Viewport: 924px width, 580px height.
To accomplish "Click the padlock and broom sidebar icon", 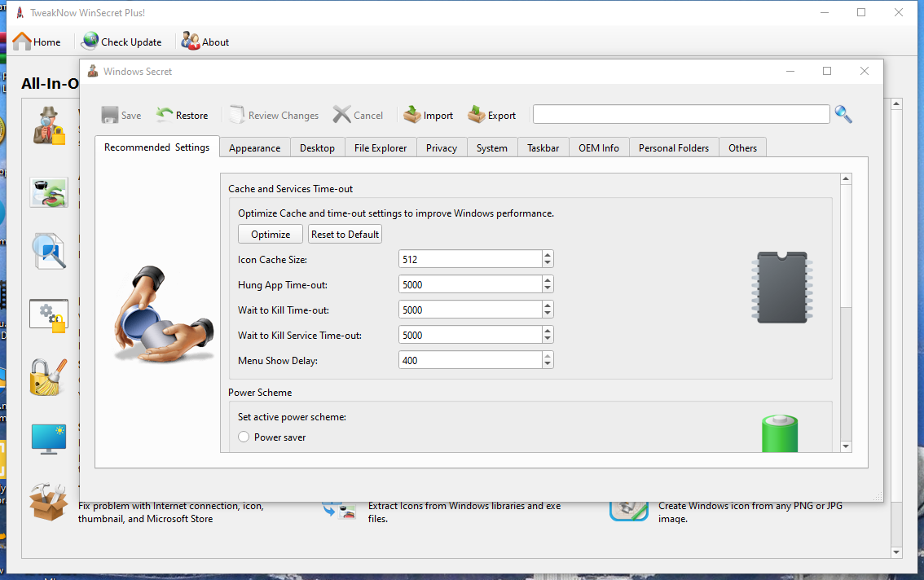I will click(48, 377).
